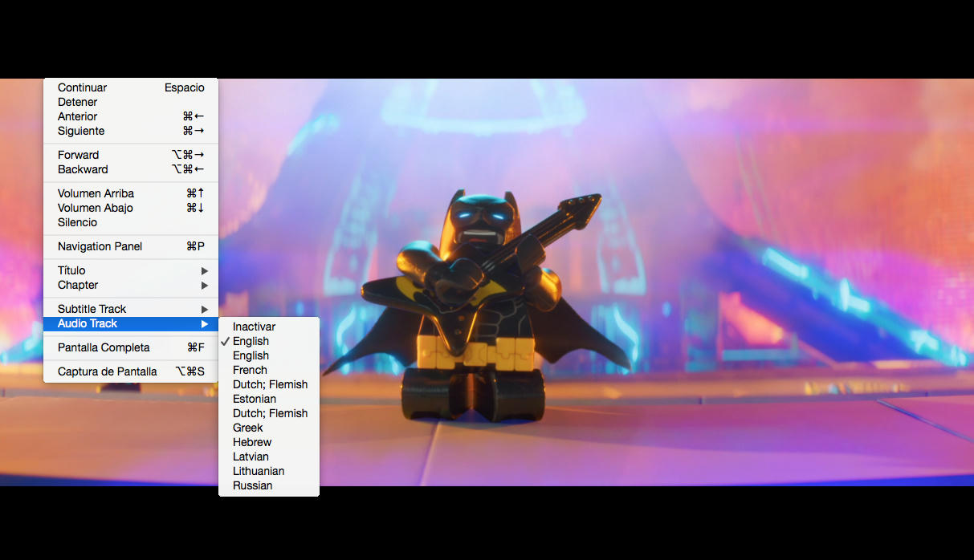Choose Anterior in the context menu
Image resolution: width=974 pixels, height=560 pixels.
pyautogui.click(x=78, y=116)
